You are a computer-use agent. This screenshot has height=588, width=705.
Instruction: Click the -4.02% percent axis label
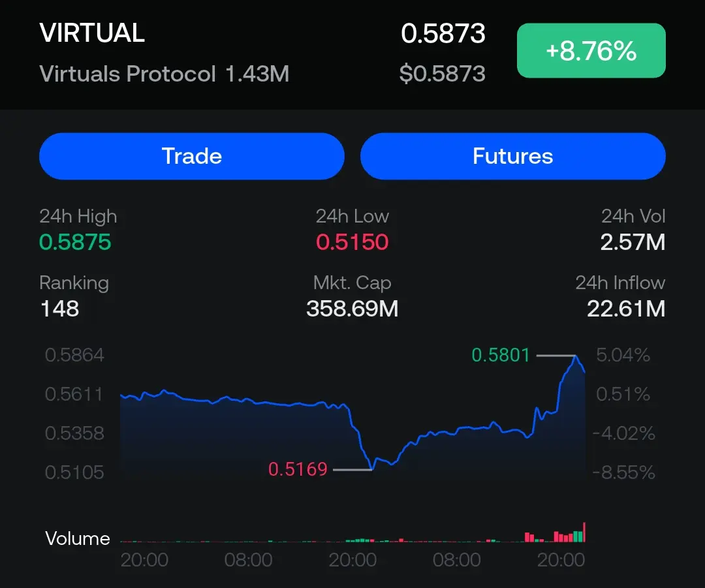[624, 433]
